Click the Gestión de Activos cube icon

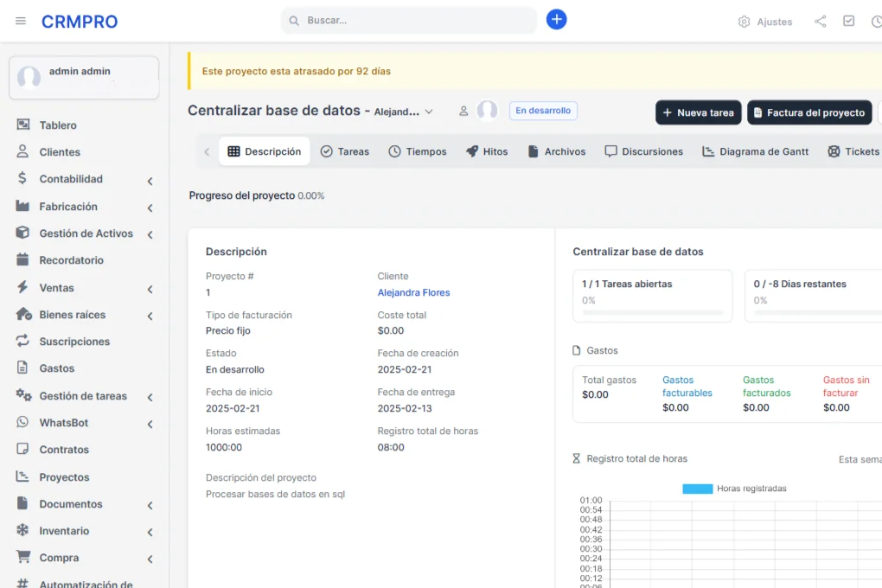pyautogui.click(x=22, y=233)
